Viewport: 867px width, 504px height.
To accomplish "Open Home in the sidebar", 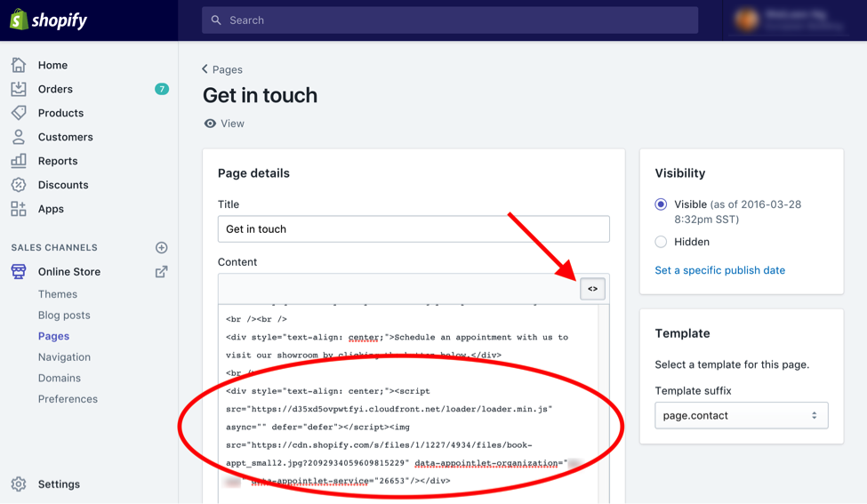I will tap(52, 65).
